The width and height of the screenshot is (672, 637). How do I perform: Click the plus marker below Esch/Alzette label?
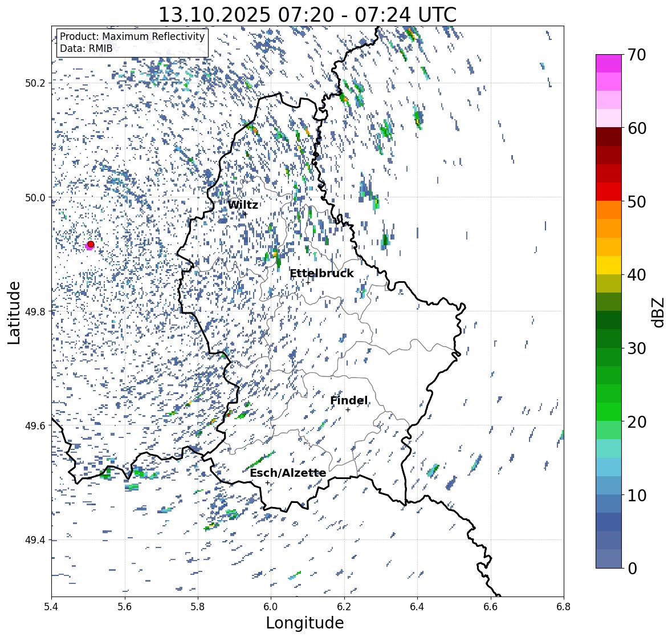tap(267, 482)
